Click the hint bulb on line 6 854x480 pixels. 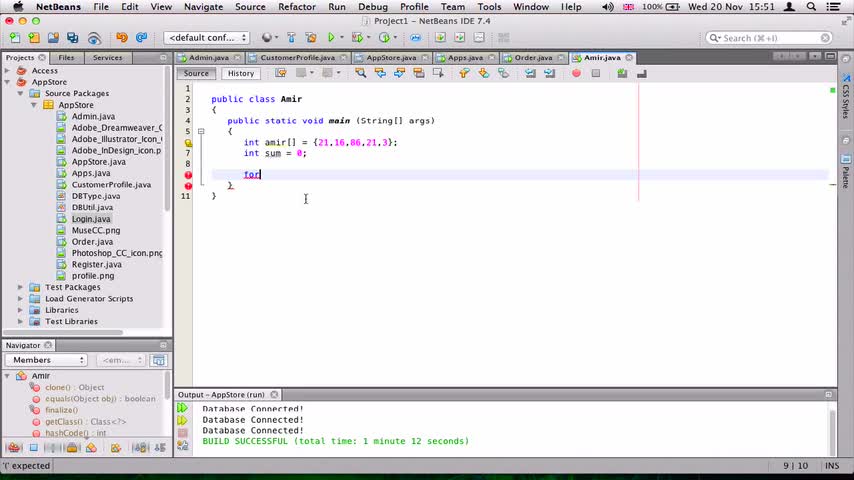click(188, 143)
